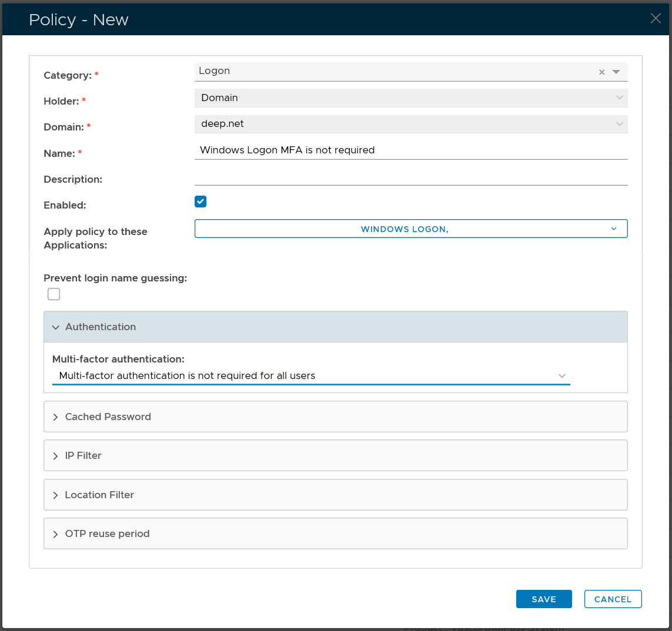Open the Category dropdown arrow
Viewport: 672px width, 631px height.
pyautogui.click(x=616, y=72)
